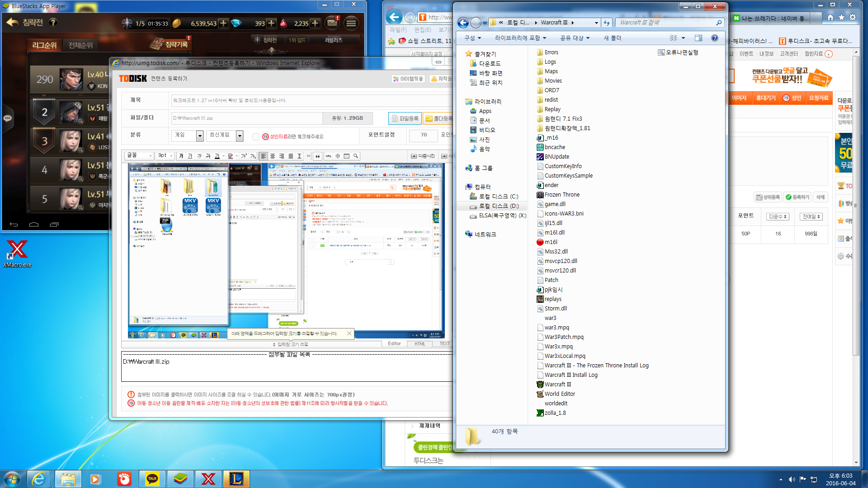Screen dimensions: 868x488
Task: Insert special character in the editor toolbar
Action: pos(338,156)
